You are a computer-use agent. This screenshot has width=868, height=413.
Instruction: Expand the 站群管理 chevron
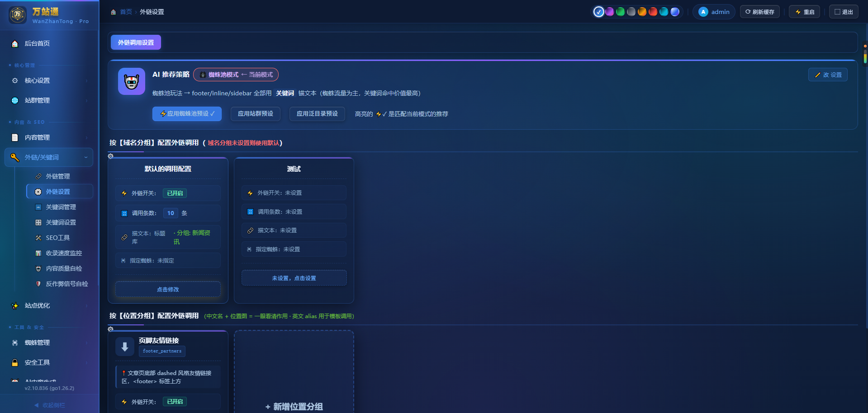[86, 100]
